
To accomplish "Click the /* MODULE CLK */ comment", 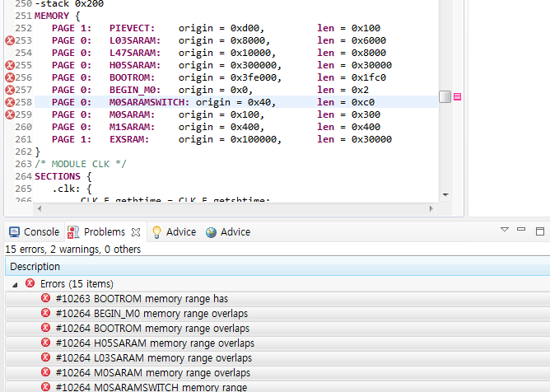I will click(x=81, y=164).
